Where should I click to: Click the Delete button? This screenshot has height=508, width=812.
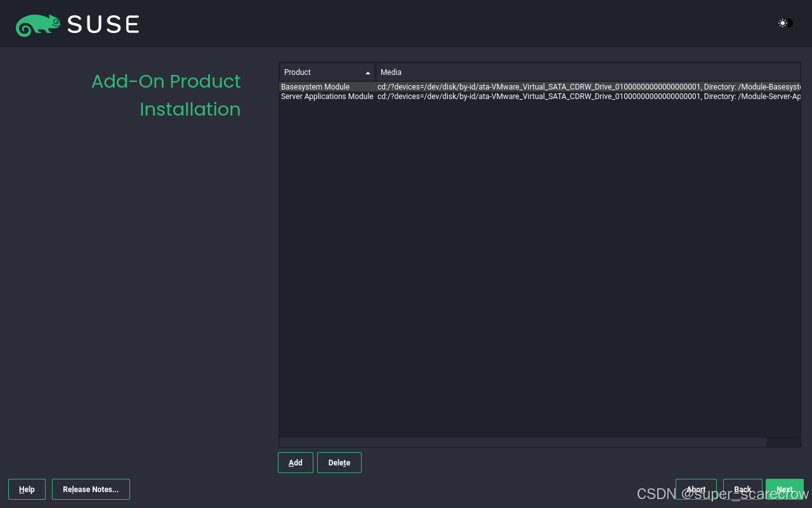point(339,463)
